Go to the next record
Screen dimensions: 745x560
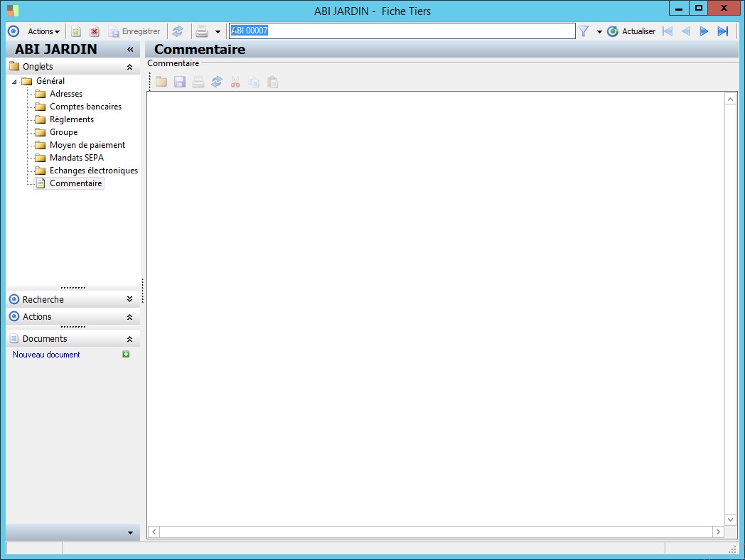pos(704,31)
